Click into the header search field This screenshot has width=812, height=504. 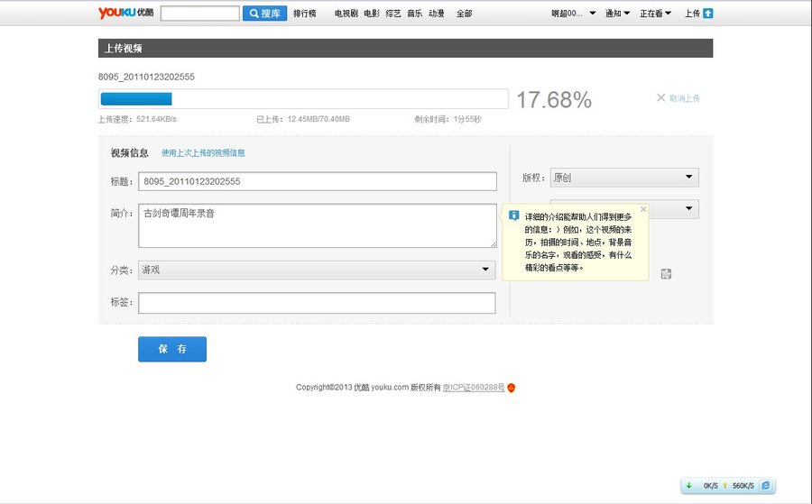200,14
